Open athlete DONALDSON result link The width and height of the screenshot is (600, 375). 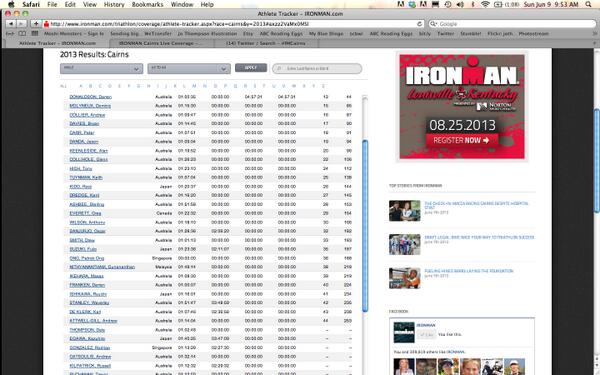(x=91, y=97)
